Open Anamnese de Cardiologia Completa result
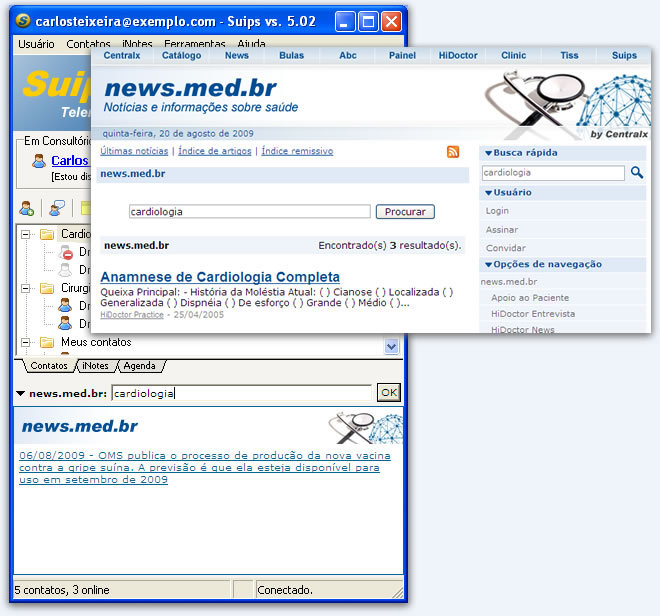 220,277
